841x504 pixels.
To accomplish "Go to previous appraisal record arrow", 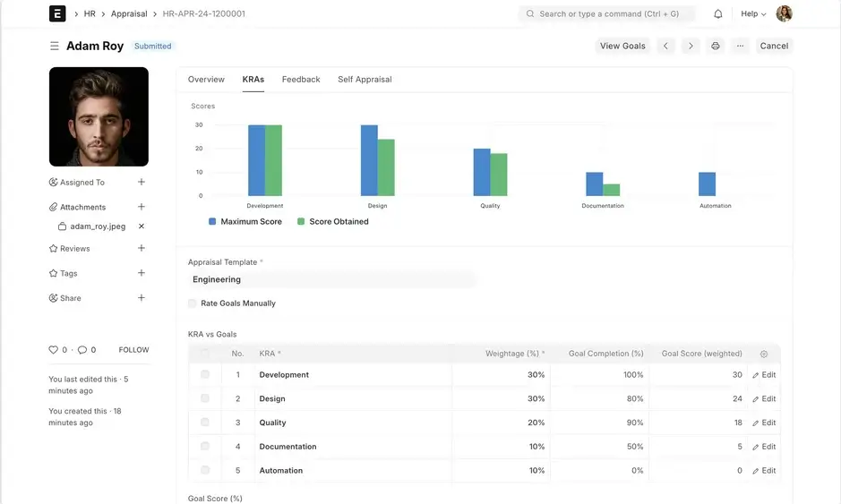I will point(665,46).
